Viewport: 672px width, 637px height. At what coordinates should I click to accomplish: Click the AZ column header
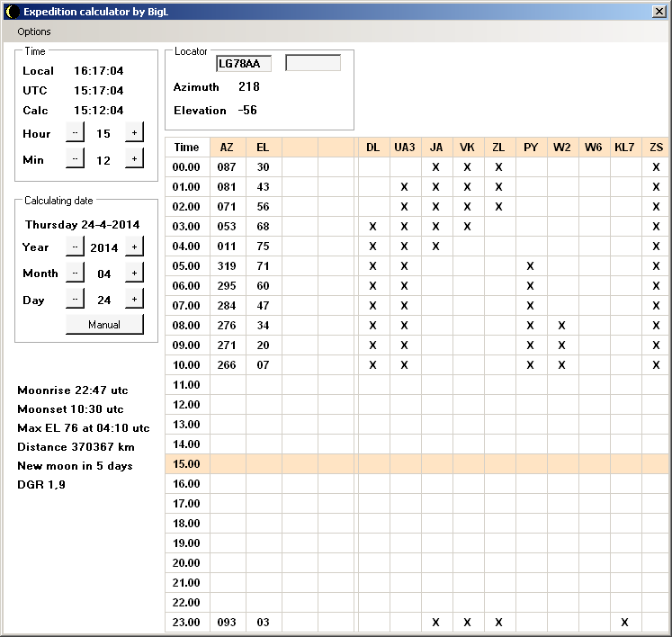[227, 148]
